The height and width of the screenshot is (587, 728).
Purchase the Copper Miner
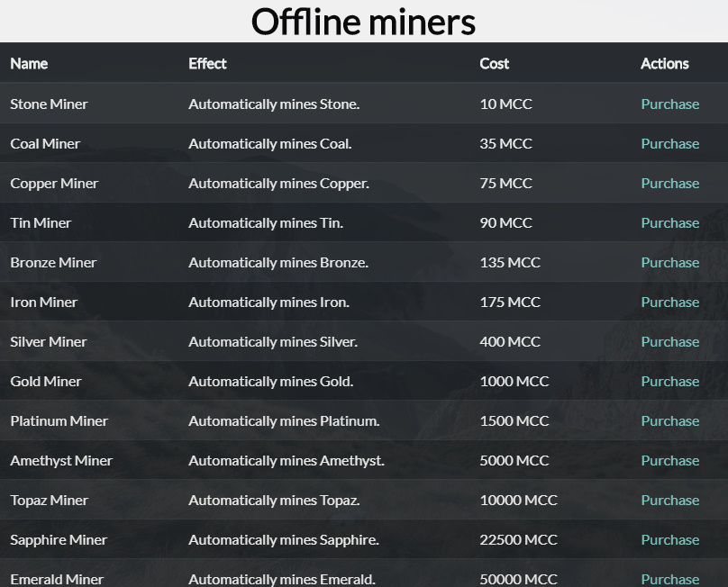click(x=670, y=184)
